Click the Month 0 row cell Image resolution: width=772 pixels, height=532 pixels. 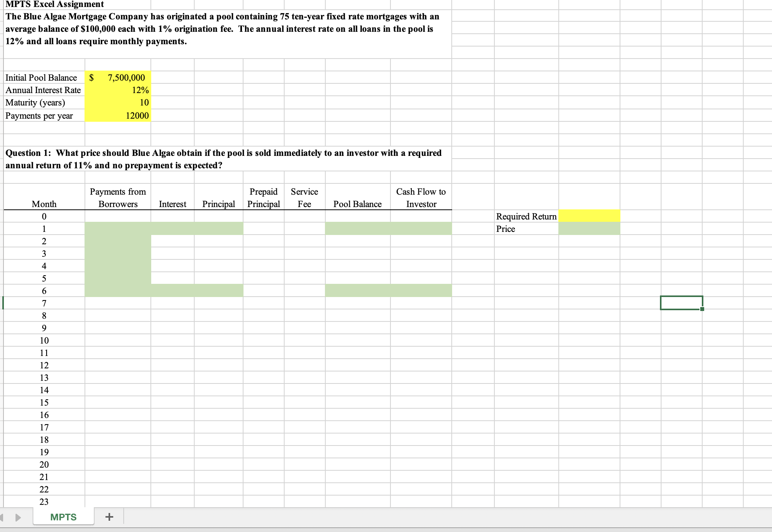44,216
